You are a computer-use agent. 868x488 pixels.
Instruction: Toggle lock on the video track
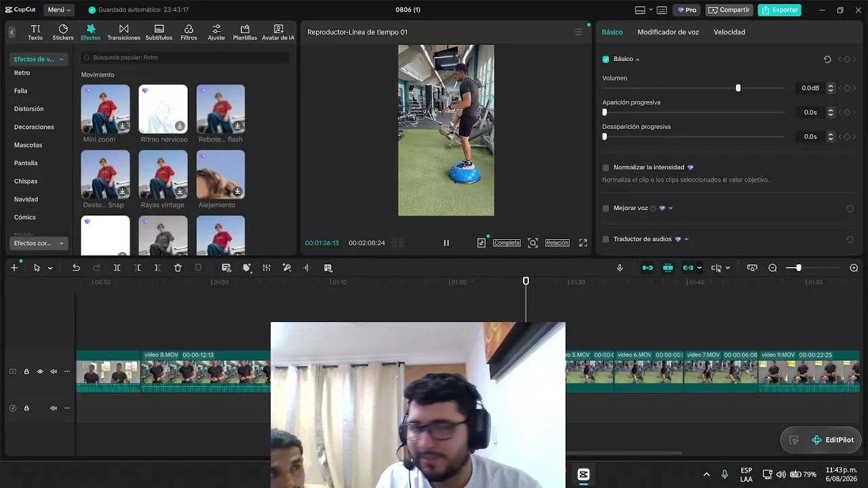pyautogui.click(x=26, y=371)
